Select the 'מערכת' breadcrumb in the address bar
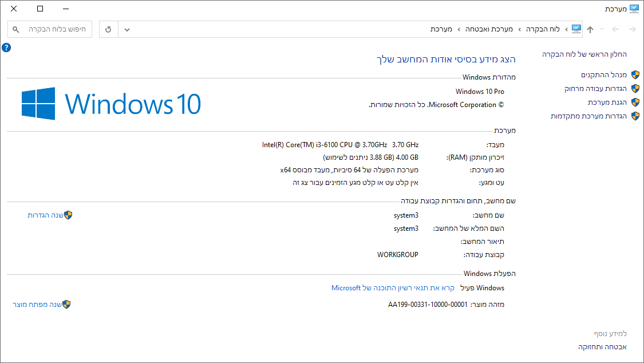Screen dimensions: 644x363 [441, 29]
